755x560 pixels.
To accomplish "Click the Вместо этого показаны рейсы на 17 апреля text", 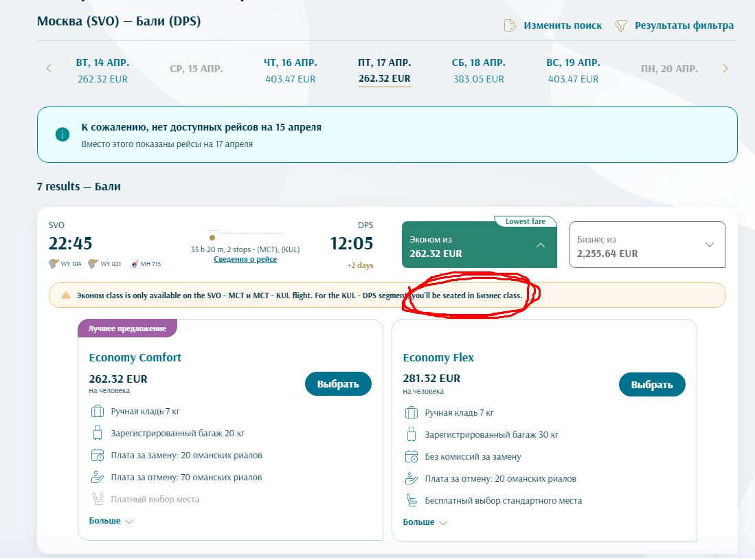I will coord(167,144).
